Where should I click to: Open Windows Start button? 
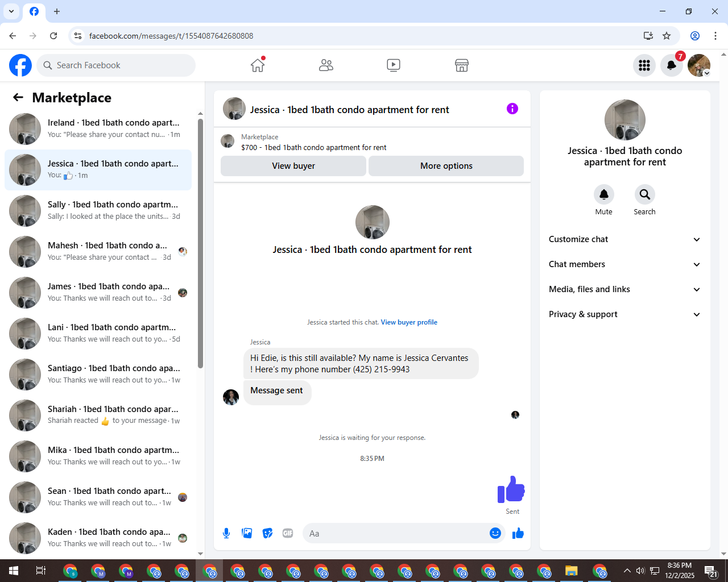[14, 571]
